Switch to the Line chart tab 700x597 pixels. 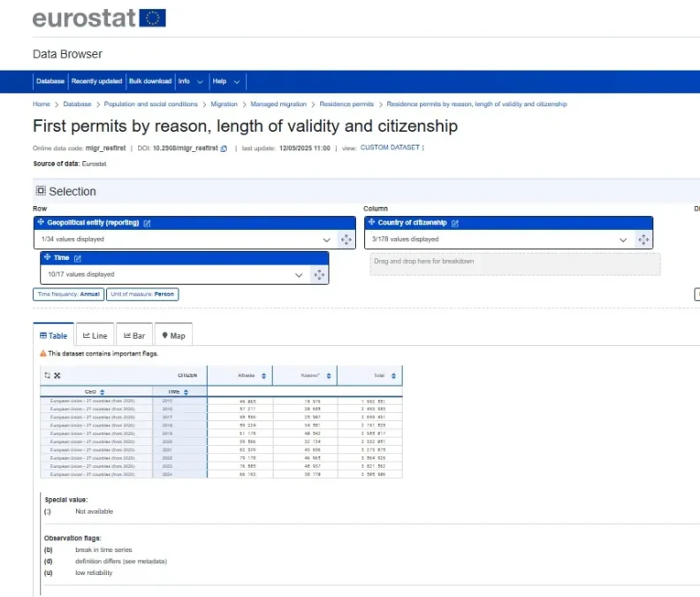tap(95, 336)
